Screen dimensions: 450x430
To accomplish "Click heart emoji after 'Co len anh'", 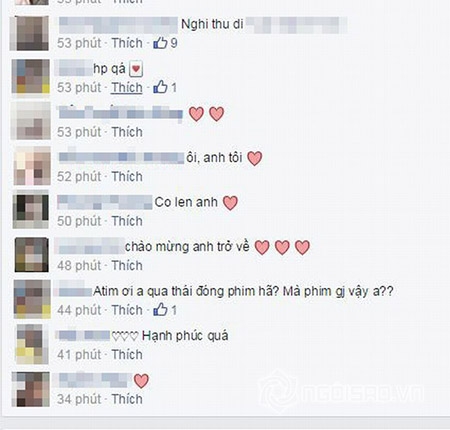I will [230, 203].
